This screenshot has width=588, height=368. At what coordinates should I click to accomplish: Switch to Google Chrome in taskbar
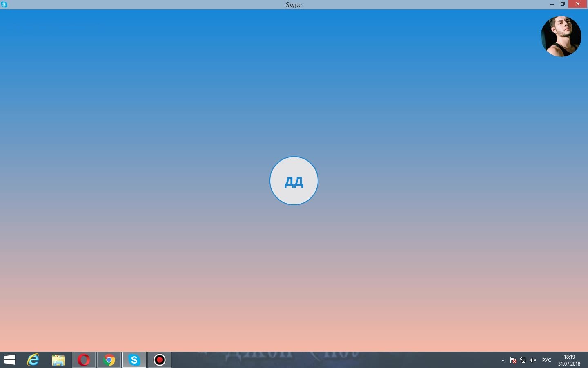point(109,360)
